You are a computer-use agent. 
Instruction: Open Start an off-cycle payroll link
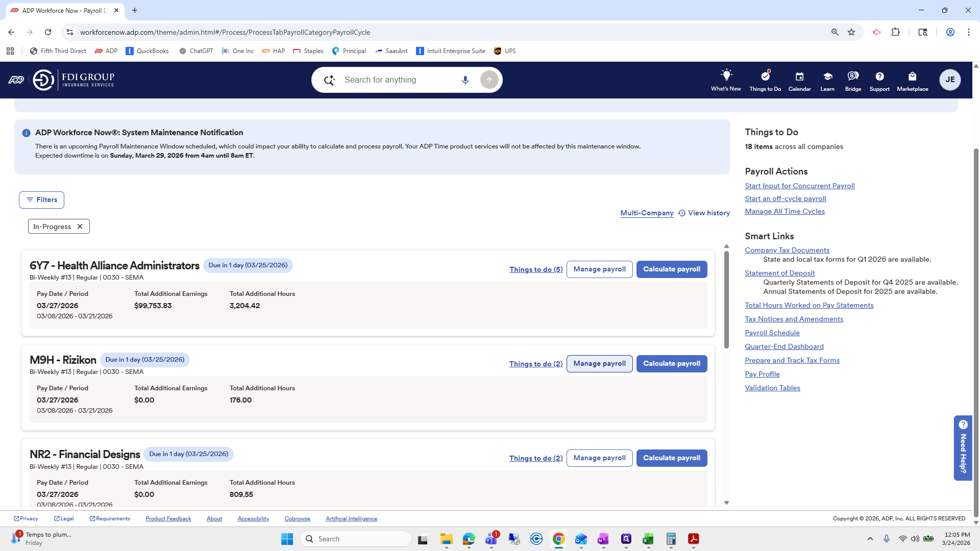point(785,198)
